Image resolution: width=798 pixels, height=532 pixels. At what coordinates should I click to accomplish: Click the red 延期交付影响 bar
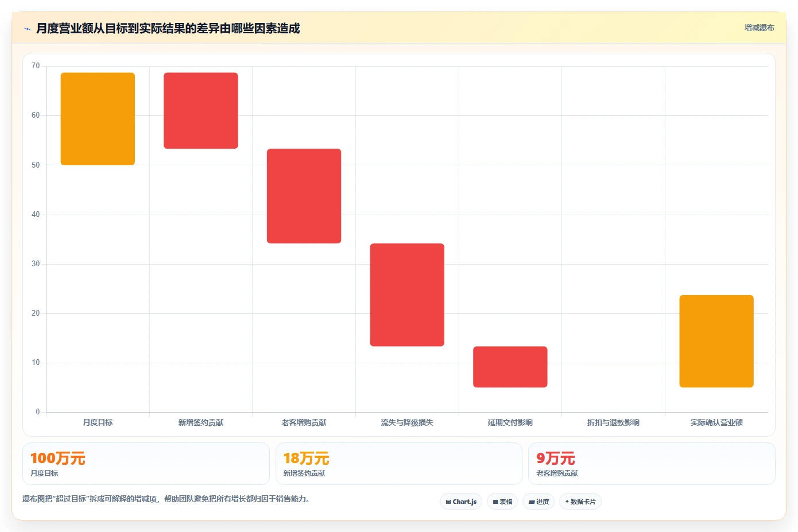[510, 367]
